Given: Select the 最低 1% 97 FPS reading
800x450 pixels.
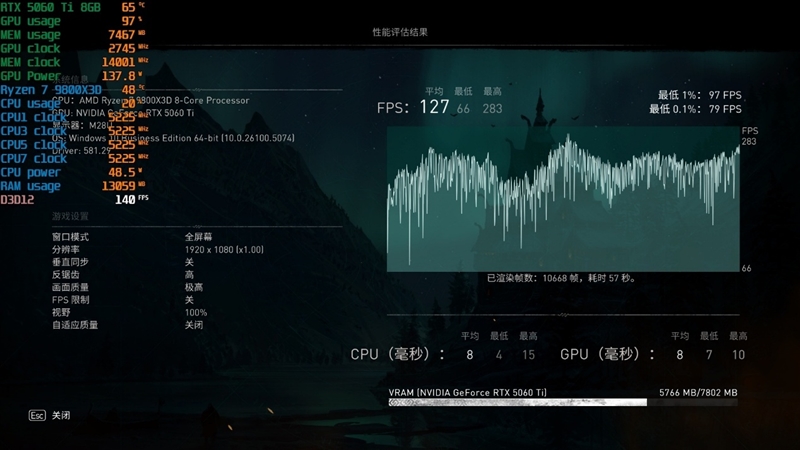Looking at the screenshot, I should 699,94.
